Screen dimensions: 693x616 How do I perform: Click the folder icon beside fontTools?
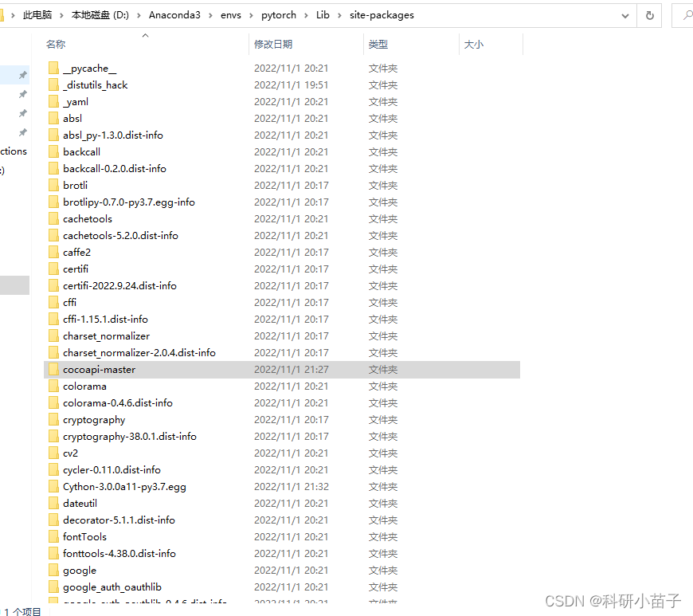point(53,536)
